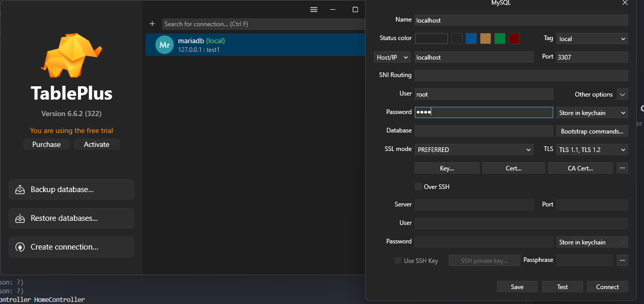This screenshot has height=304, width=644.
Task: Click the mariadb 'Mr' avatar icon
Action: (x=165, y=45)
